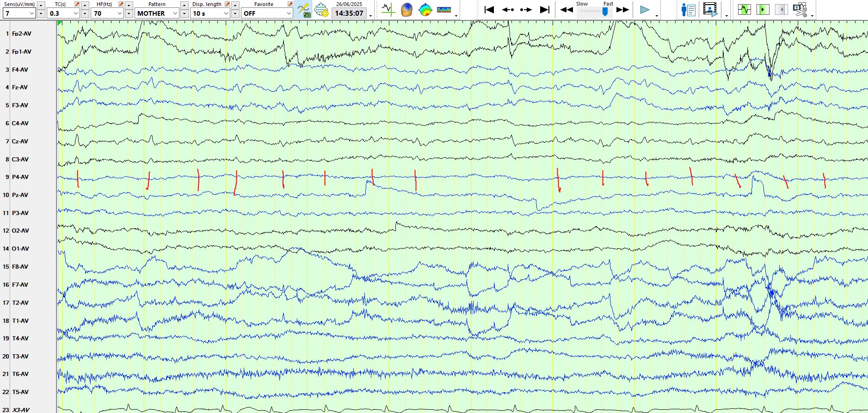Viewport: 868px width, 413px height.
Task: Jump to the end of the recording
Action: click(x=545, y=9)
